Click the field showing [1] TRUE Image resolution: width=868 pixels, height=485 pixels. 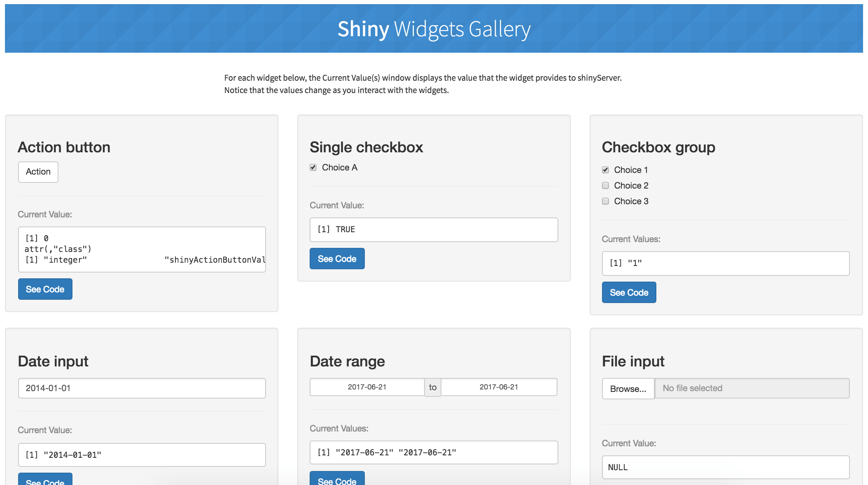click(433, 229)
